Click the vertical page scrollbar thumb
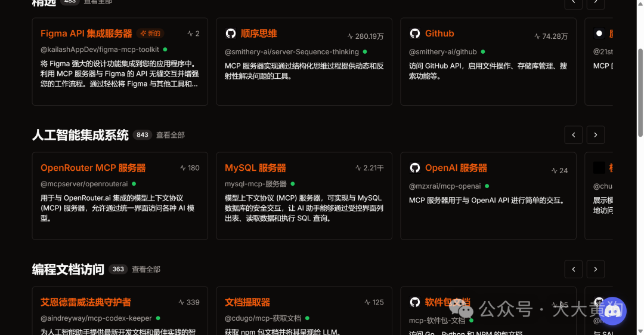 point(640,93)
